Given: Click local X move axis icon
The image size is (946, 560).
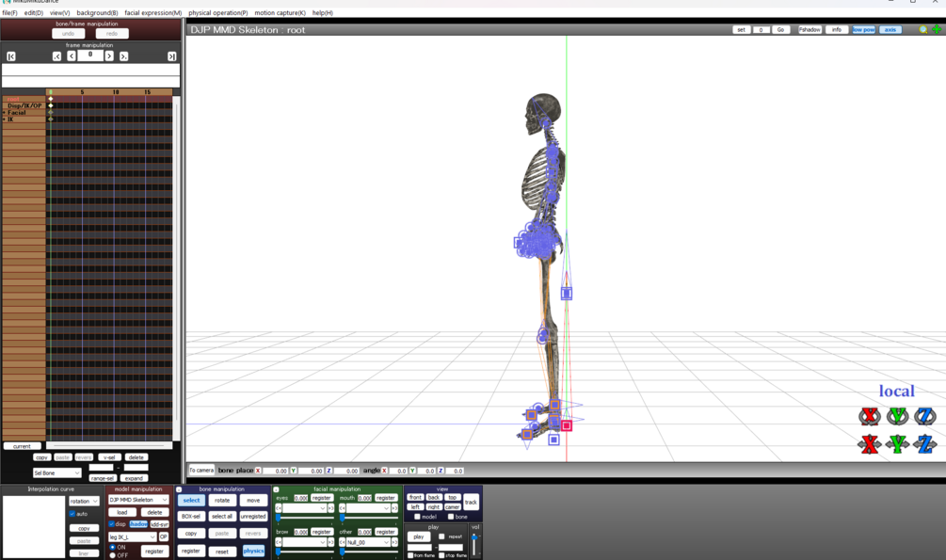Looking at the screenshot, I should [x=870, y=444].
